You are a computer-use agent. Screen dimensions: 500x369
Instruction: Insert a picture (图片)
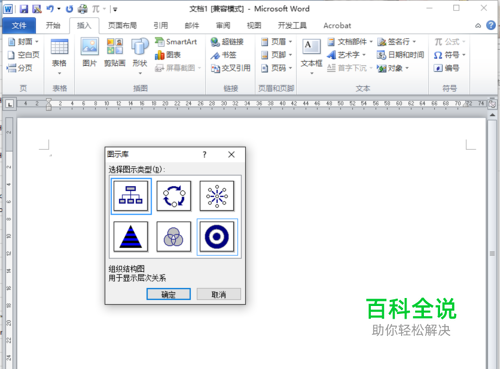tap(90, 52)
